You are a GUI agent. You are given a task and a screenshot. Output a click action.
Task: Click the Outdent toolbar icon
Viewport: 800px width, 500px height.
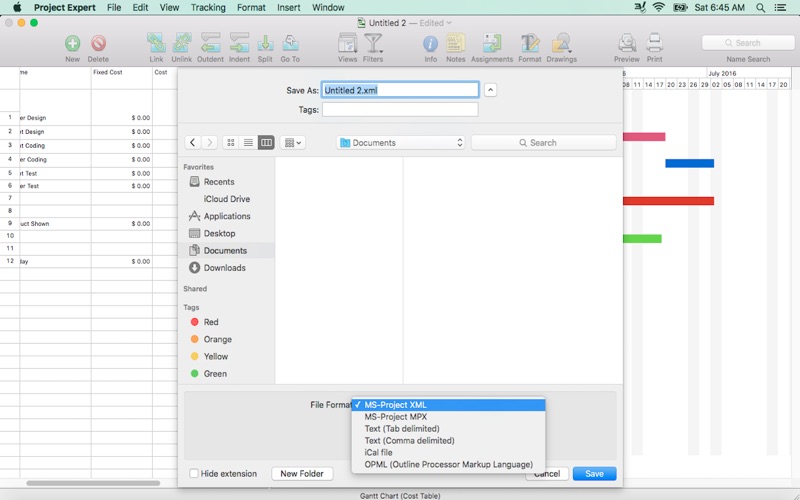point(210,43)
